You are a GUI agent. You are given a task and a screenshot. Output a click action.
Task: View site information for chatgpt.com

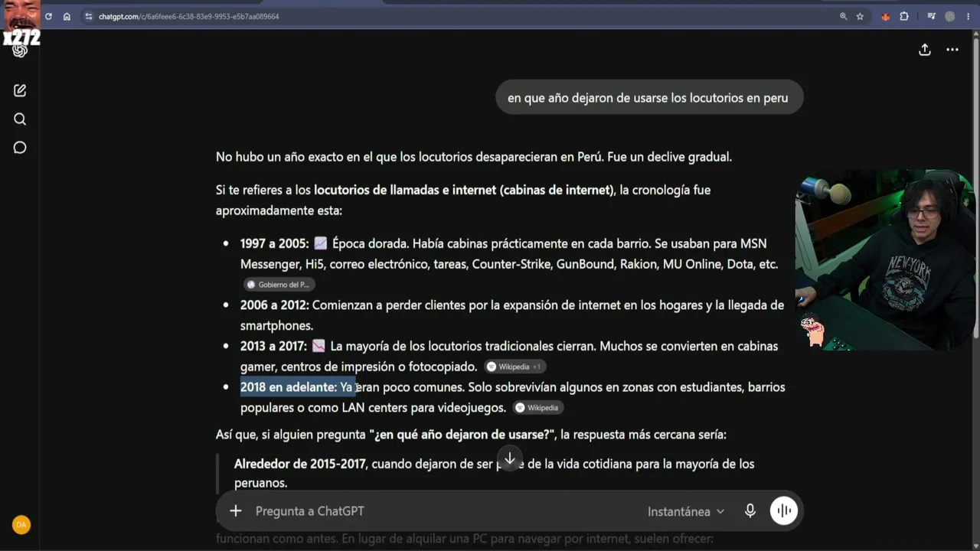pos(89,16)
